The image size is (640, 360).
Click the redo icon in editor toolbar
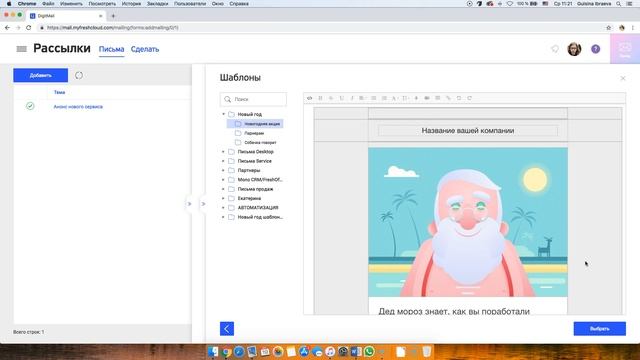pyautogui.click(x=469, y=98)
